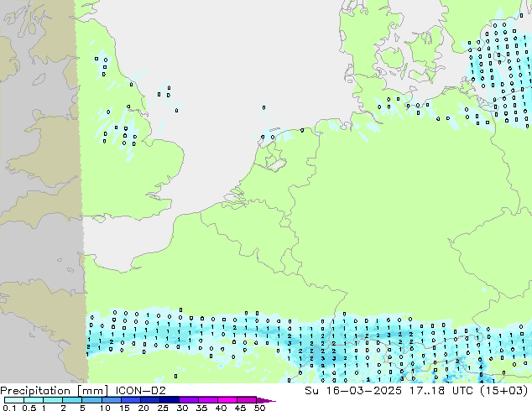Click the legend value label 35
The width and height of the screenshot is (532, 411).
(201, 408)
